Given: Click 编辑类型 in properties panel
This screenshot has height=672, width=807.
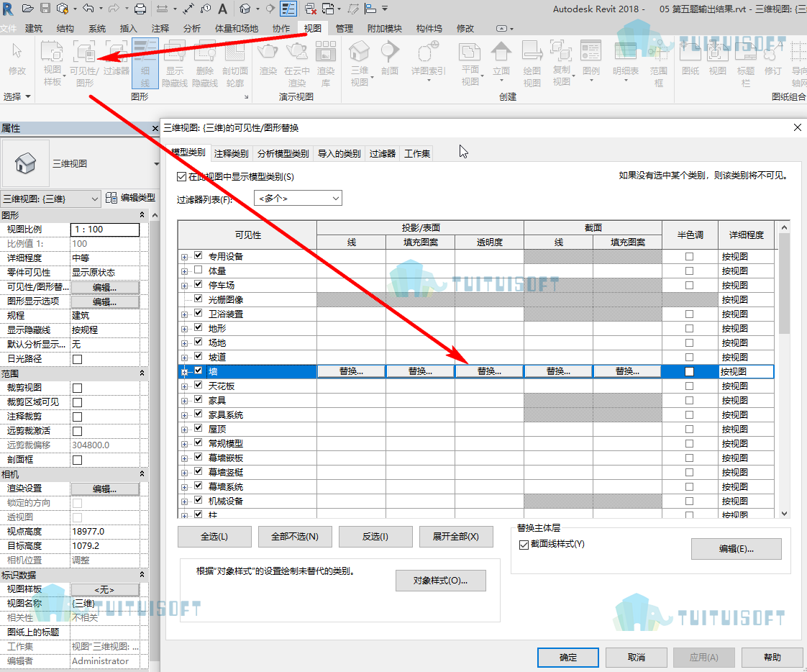Looking at the screenshot, I should (130, 198).
